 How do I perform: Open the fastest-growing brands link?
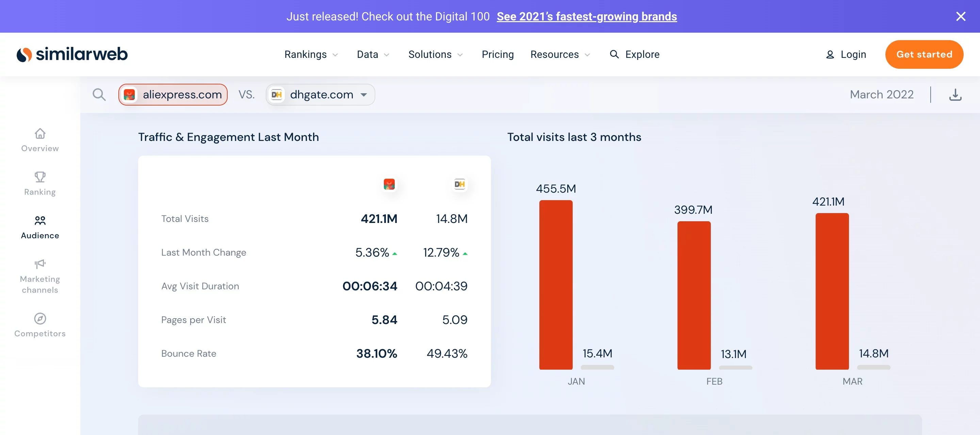pyautogui.click(x=587, y=16)
